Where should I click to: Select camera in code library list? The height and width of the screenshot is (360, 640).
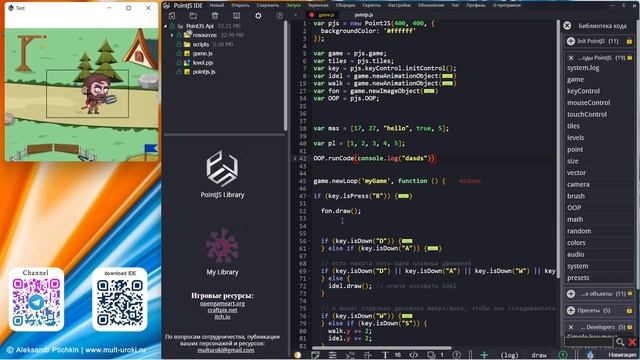pos(578,184)
